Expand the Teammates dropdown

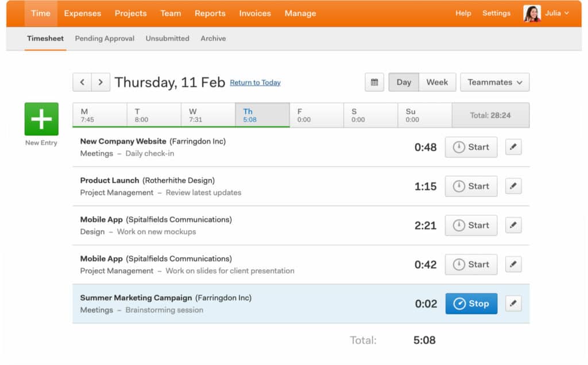tap(494, 82)
